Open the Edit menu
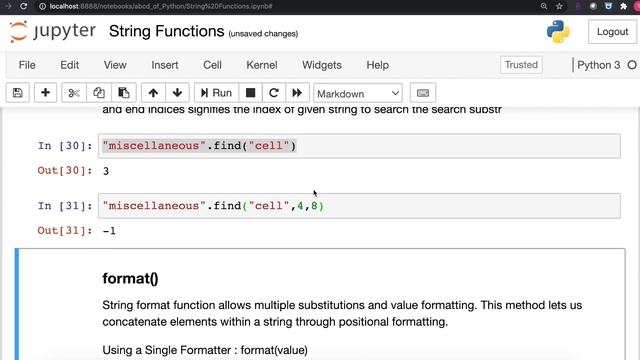 point(70,65)
